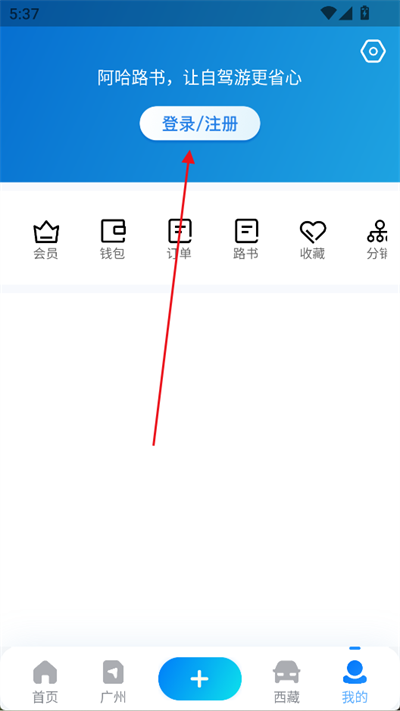Select the 我的 profile tab
Image resolution: width=400 pixels, height=711 pixels.
pos(355,681)
